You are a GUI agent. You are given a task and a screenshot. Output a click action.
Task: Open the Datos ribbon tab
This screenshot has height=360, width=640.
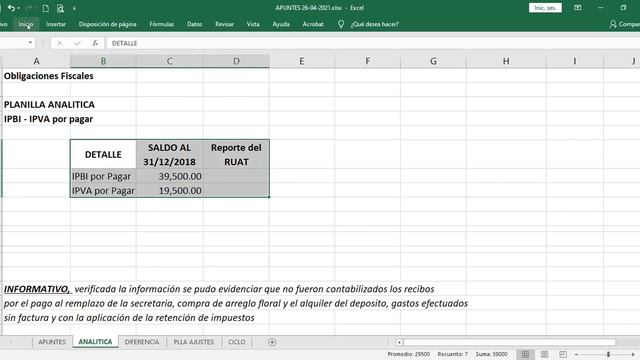[x=194, y=24]
